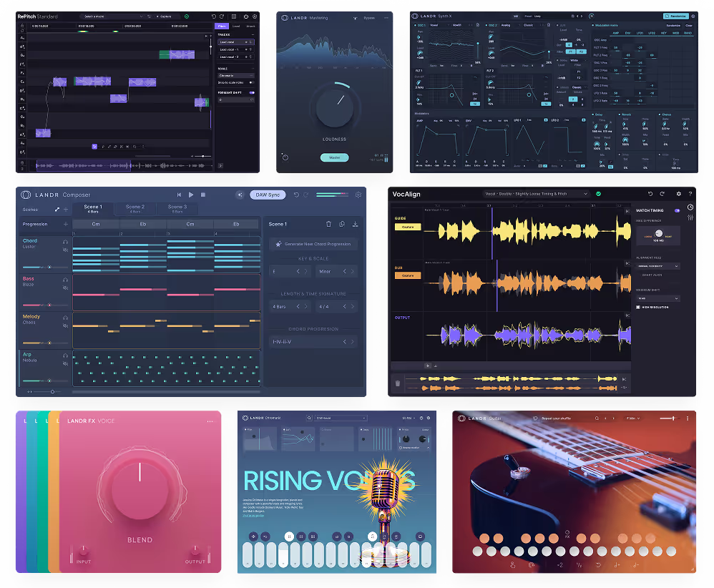Viewport: 714px width, 588px height.
Task: Click the VocAlign undo arrow
Action: click(x=650, y=194)
